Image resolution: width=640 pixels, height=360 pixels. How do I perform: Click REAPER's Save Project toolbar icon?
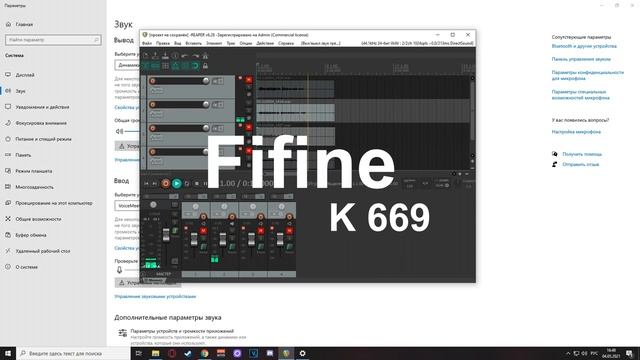[x=165, y=56]
